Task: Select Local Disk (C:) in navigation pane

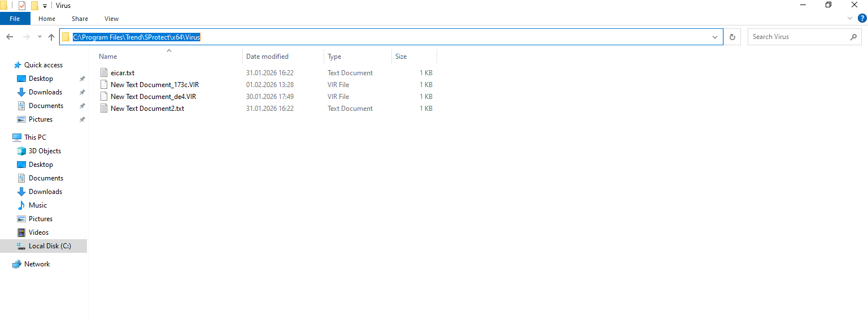Action: pos(43,246)
